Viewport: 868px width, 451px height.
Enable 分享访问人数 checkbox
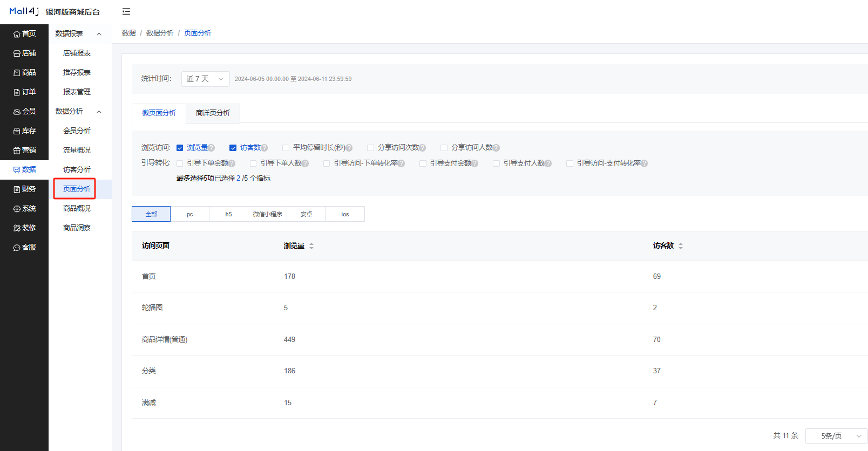coord(444,148)
